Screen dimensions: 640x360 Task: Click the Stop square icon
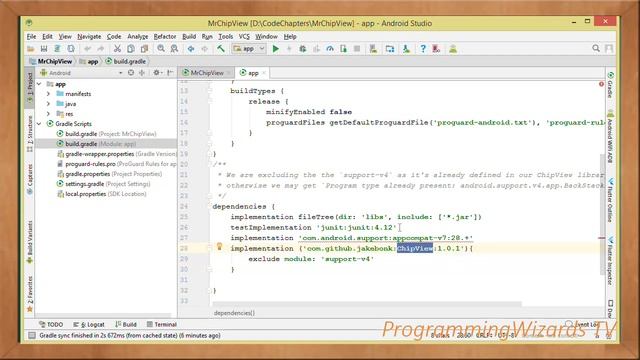point(357,49)
